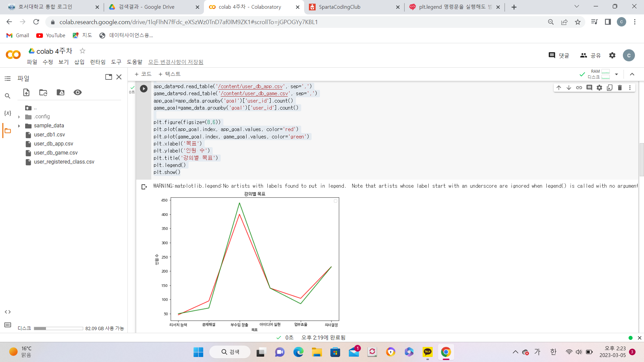Collapse the Colab header with chevron
The image size is (644, 362).
pos(632,74)
